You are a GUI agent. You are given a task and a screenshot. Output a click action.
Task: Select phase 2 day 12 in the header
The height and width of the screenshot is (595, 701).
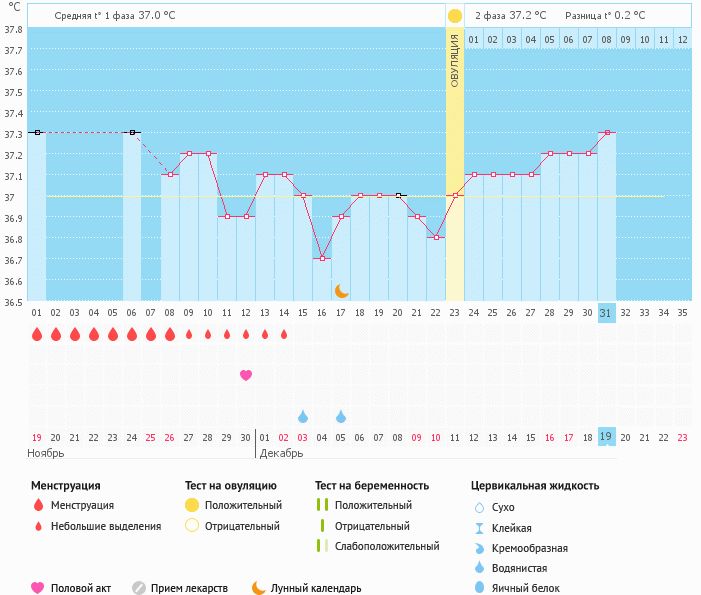tap(682, 39)
